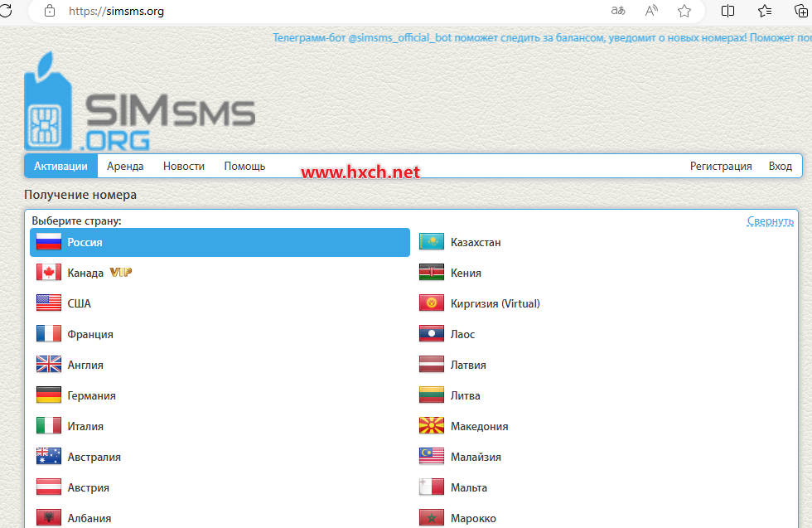Select country Россия
The image size is (812, 528).
click(220, 242)
